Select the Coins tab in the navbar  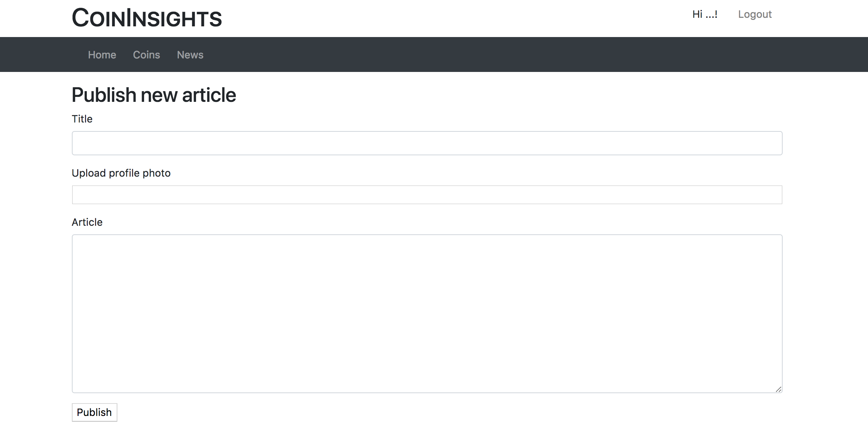[x=147, y=55]
